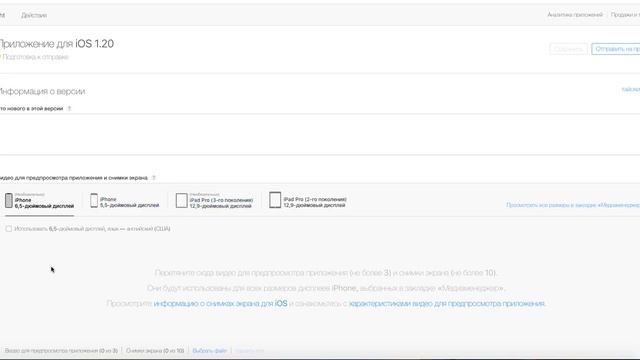Click the iPhone 6,5-inch device icon

(x=9, y=200)
